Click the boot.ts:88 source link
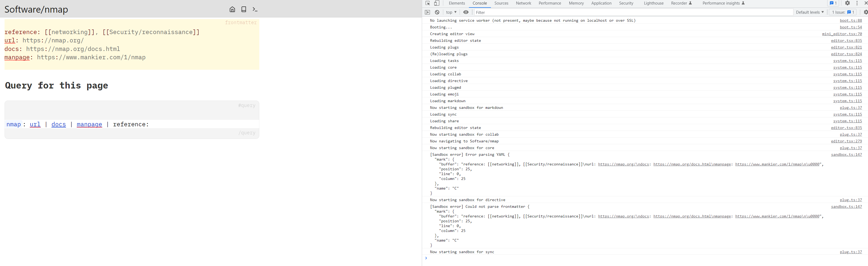The height and width of the screenshot is (266, 868). point(851,20)
